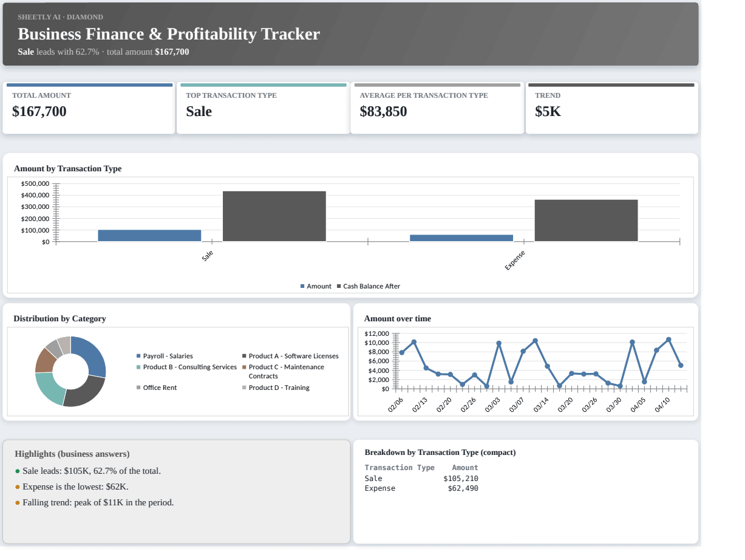Click the 03/03 date label on line chart

pos(492,405)
